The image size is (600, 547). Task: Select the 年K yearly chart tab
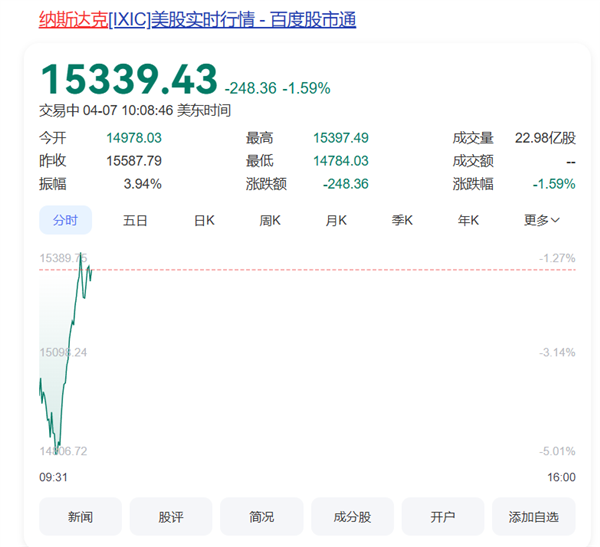tap(468, 220)
